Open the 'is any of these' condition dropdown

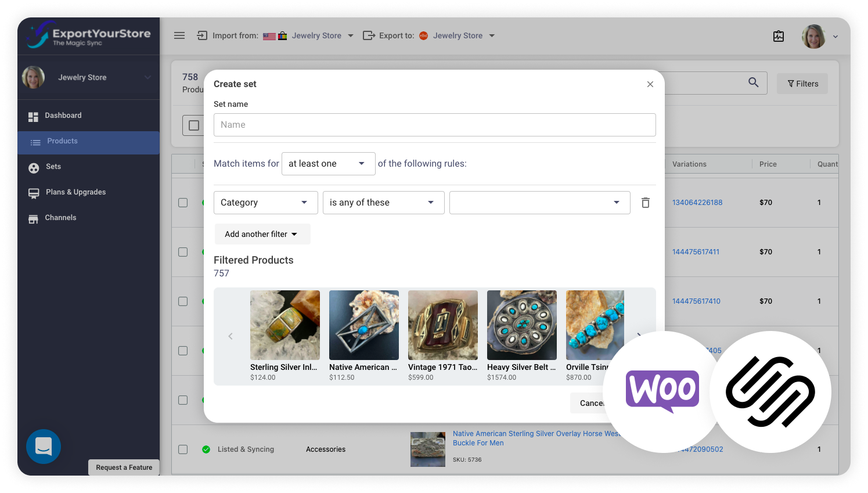tap(384, 203)
